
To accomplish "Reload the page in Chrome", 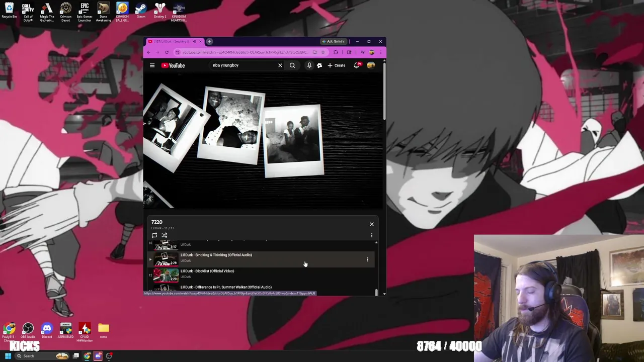I will [x=167, y=52].
